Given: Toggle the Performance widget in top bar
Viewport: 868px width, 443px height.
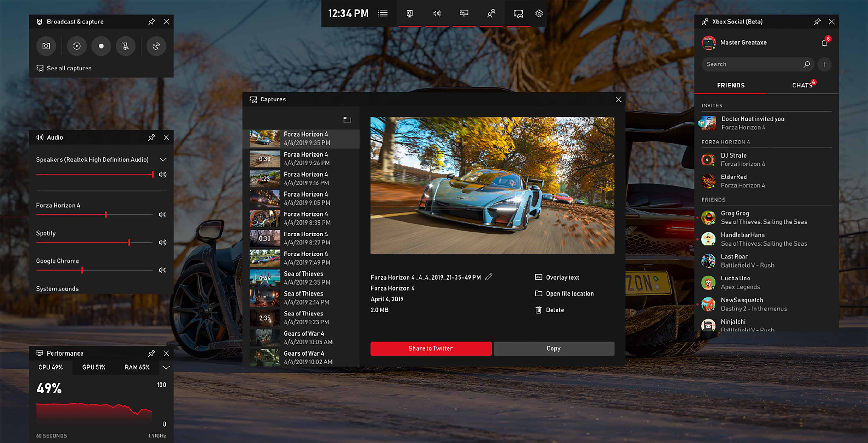Looking at the screenshot, I should coord(464,14).
